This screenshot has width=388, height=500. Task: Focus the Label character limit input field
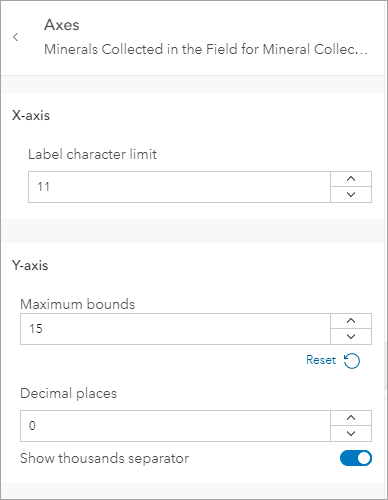[179, 187]
